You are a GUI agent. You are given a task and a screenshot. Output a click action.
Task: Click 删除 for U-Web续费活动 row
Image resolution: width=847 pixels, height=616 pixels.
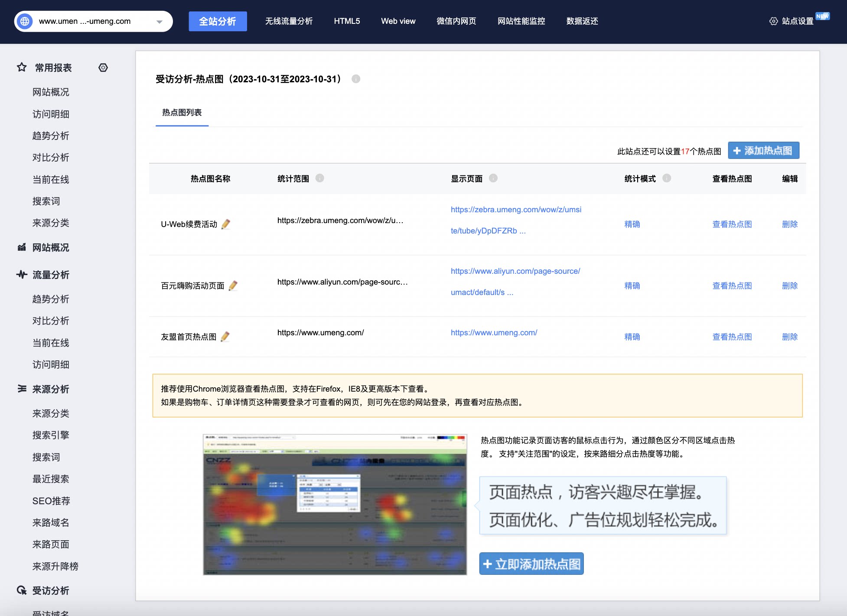click(789, 224)
